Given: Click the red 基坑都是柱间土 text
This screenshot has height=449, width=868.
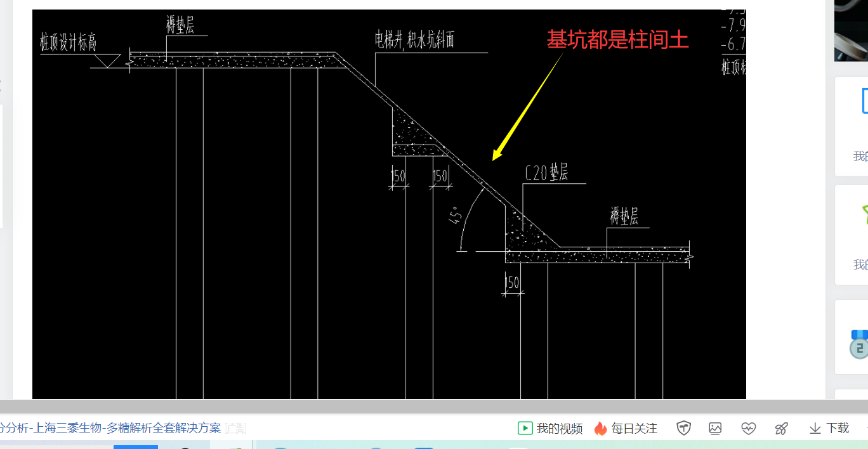Looking at the screenshot, I should pos(617,40).
